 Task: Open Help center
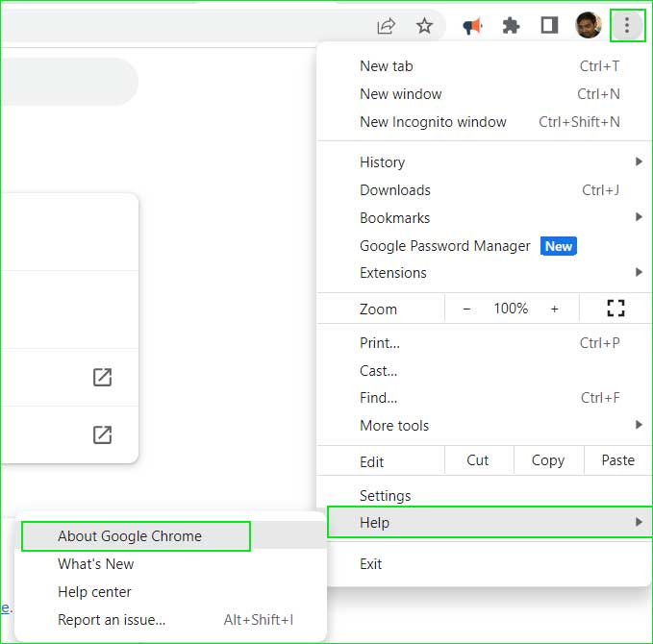click(x=170, y=592)
